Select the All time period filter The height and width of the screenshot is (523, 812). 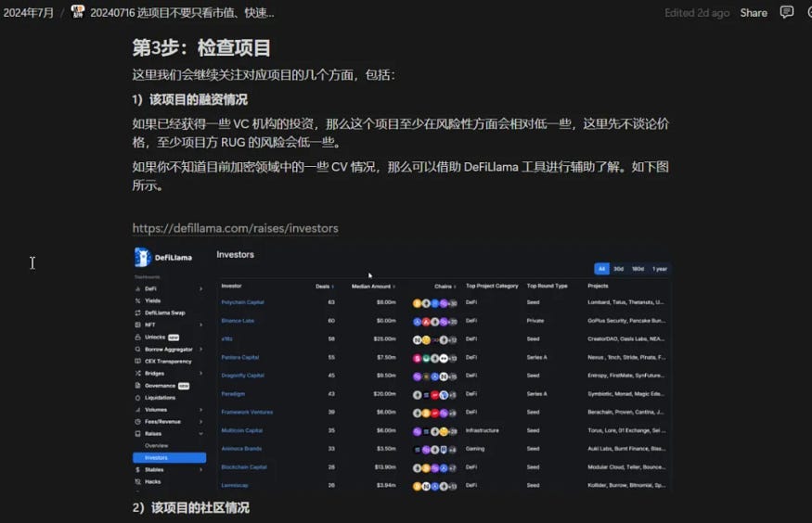[601, 269]
